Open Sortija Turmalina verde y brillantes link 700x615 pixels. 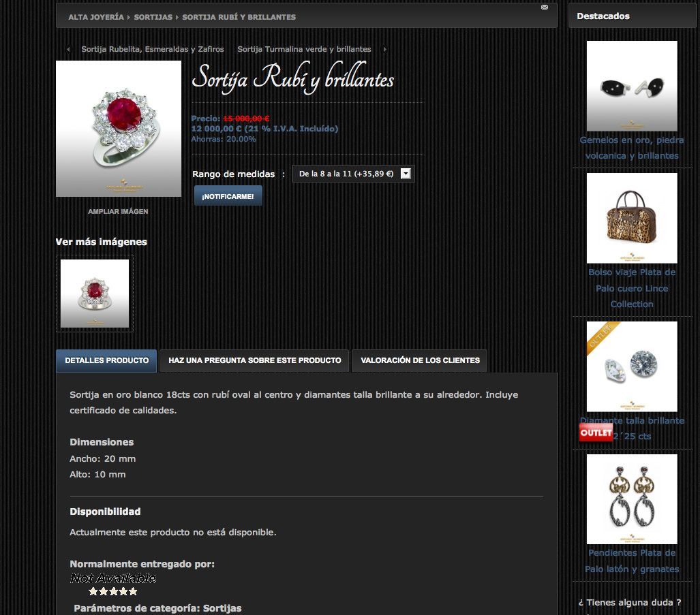click(x=304, y=49)
